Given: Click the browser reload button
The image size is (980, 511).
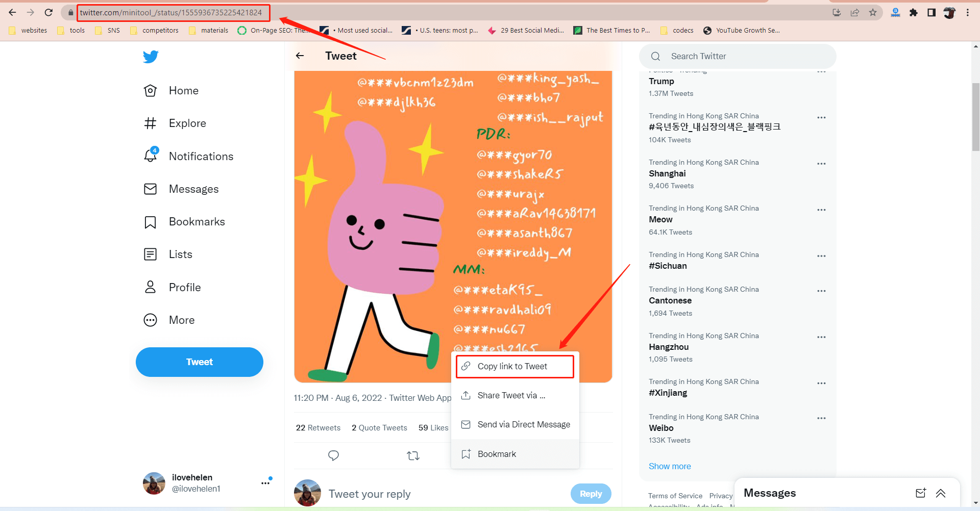Looking at the screenshot, I should (48, 12).
